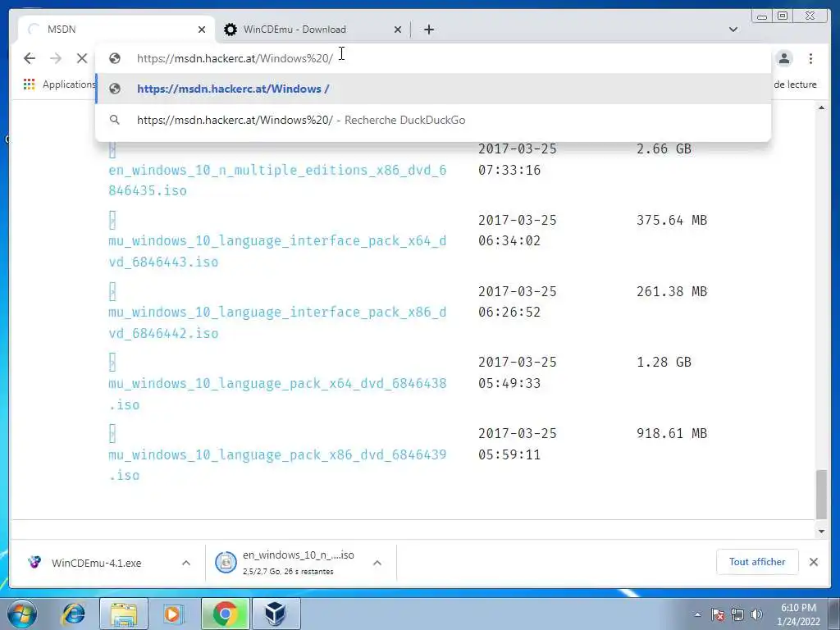Launch Internet Explorer from the taskbar

[x=73, y=614]
